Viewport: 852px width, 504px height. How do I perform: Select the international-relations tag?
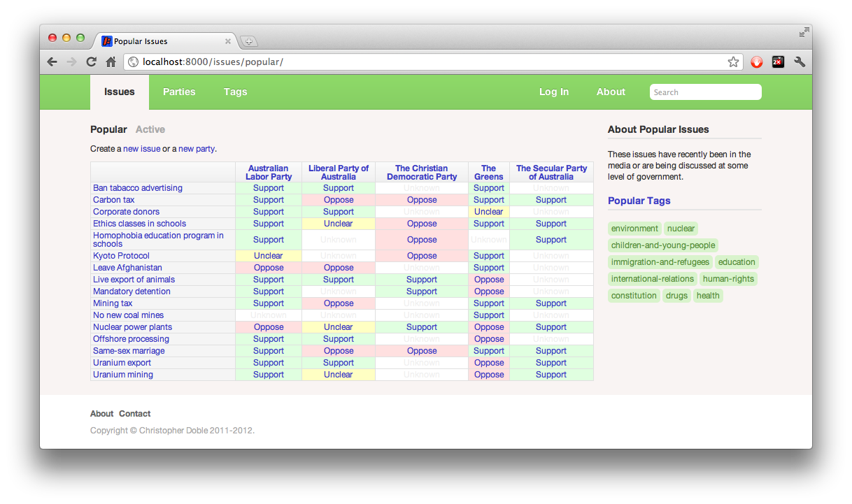(653, 279)
